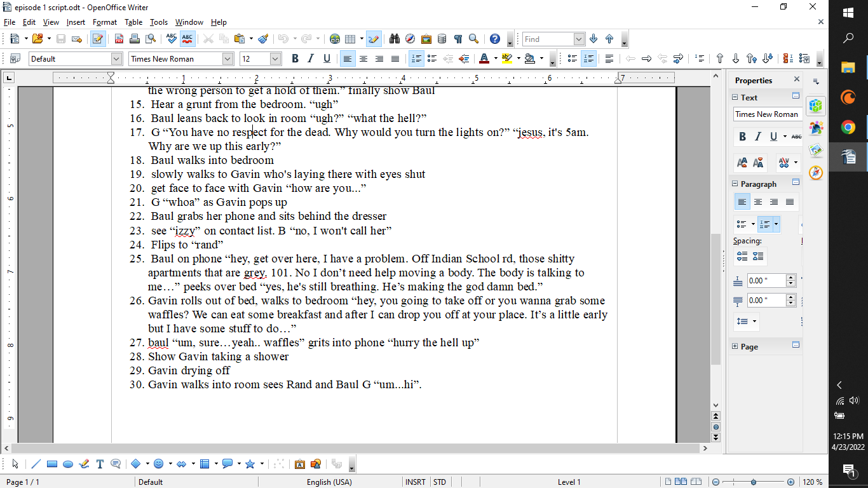The height and width of the screenshot is (488, 868).
Task: Export document directly as PDF
Action: (119, 39)
